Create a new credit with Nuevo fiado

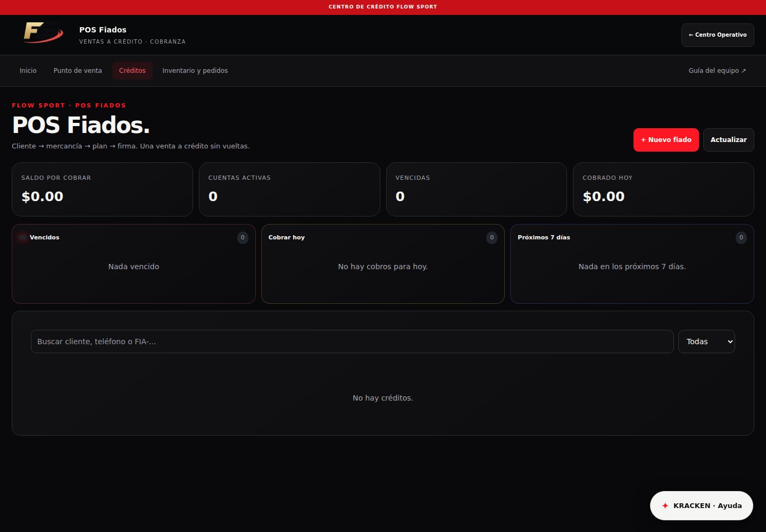point(666,140)
